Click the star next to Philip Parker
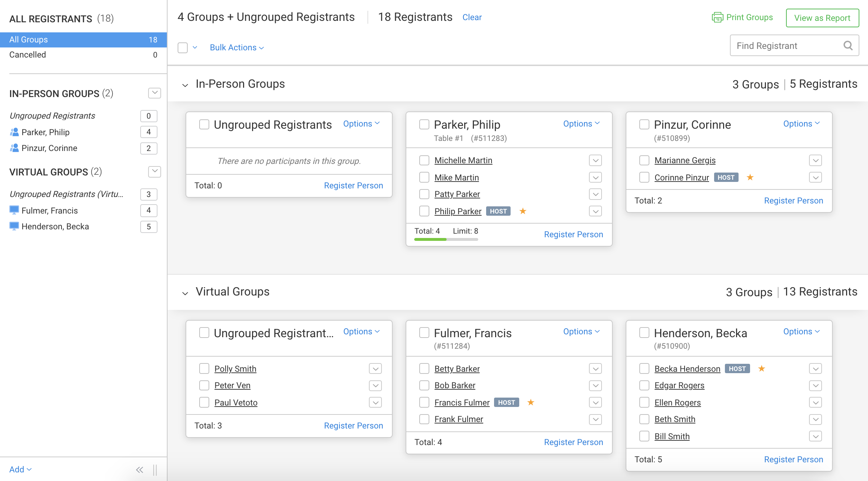Image resolution: width=868 pixels, height=481 pixels. click(523, 211)
